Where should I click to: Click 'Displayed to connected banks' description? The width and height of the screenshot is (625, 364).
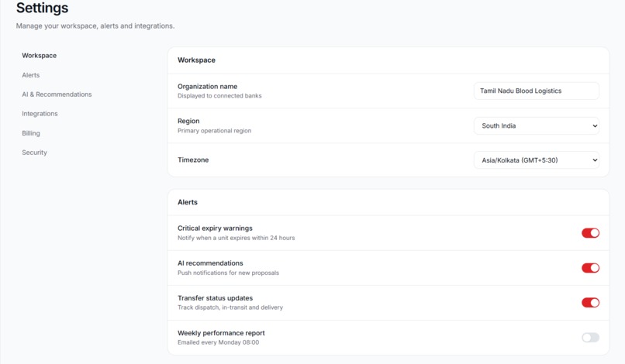pyautogui.click(x=219, y=96)
